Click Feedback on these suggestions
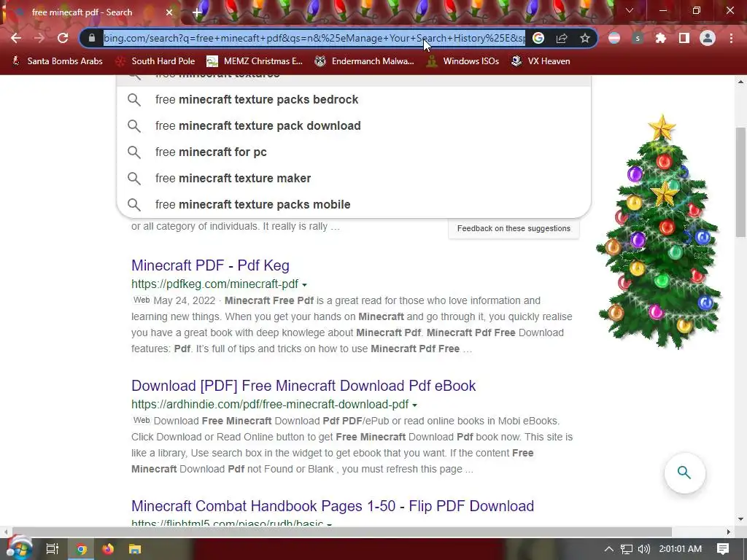The image size is (747, 560). [x=514, y=228]
